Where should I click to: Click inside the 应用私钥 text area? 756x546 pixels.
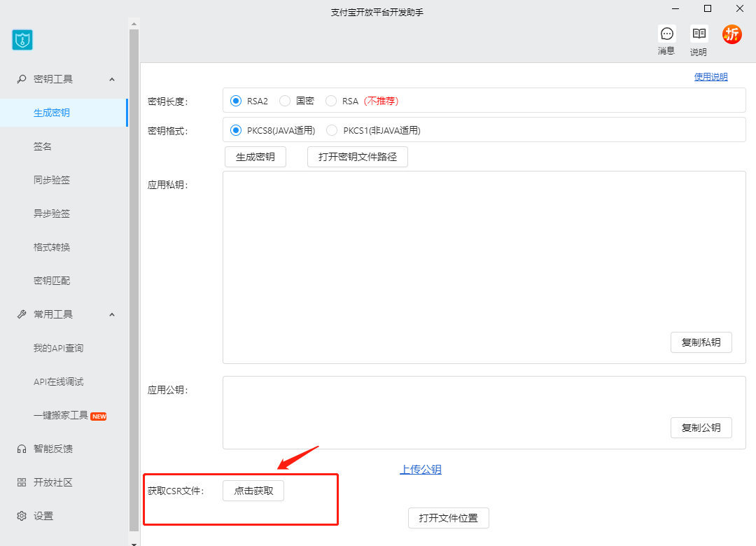[x=484, y=267]
